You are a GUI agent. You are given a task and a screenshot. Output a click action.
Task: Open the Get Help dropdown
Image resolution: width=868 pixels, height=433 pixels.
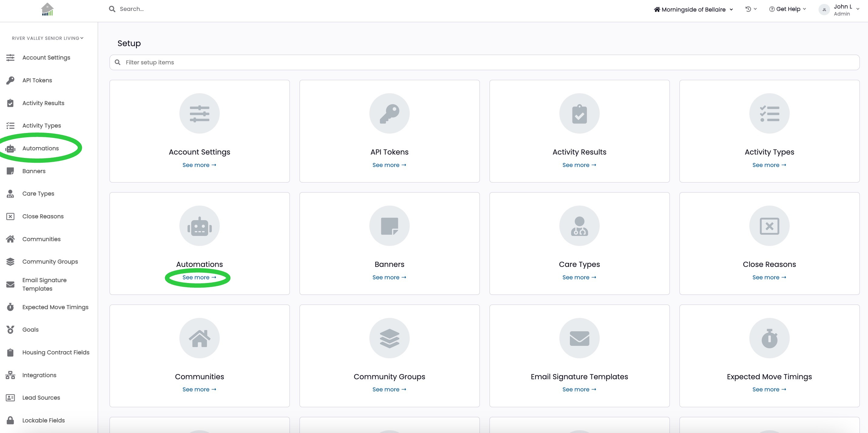click(x=788, y=9)
